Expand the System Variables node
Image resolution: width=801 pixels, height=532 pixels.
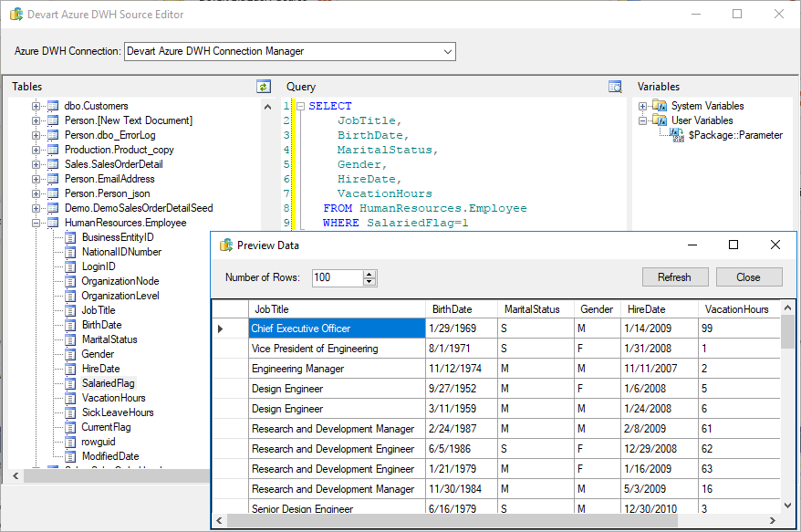(642, 105)
